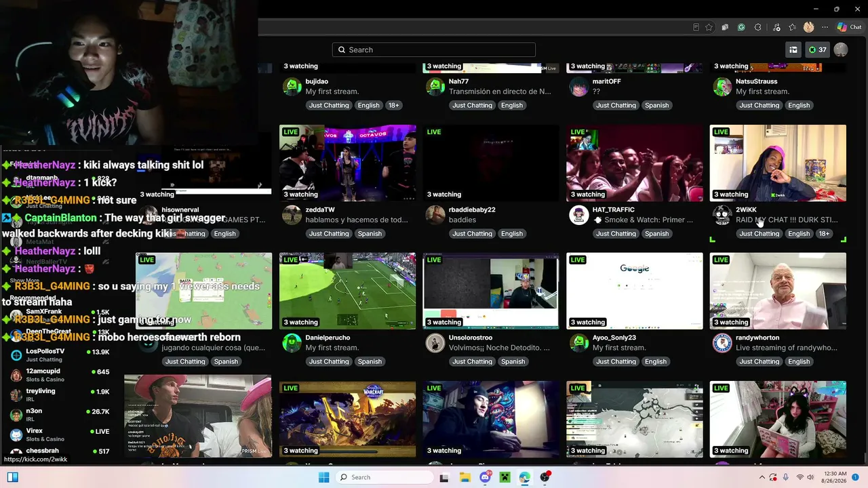Switch to Microsoft Edge on the taskbar
This screenshot has width=868, height=488.
coord(525,477)
